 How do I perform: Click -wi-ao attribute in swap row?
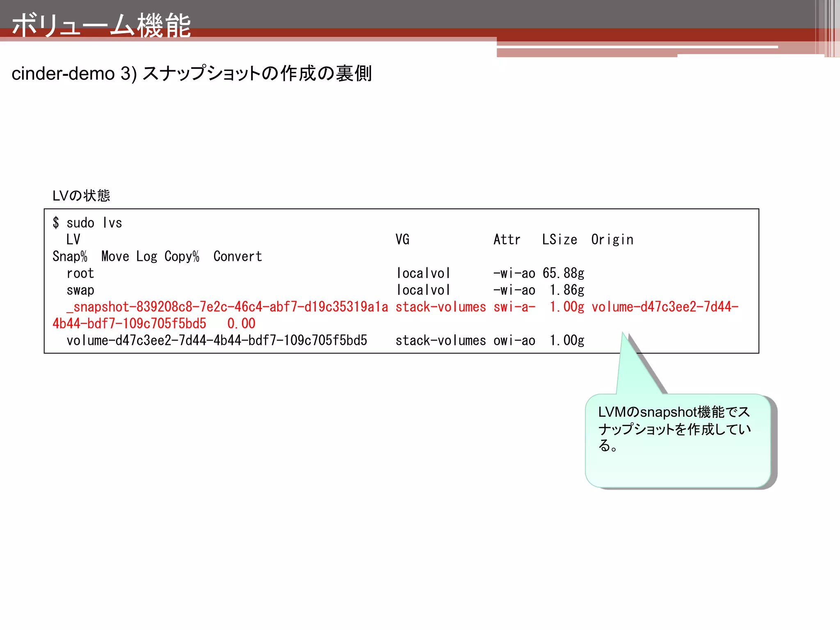click(514, 290)
